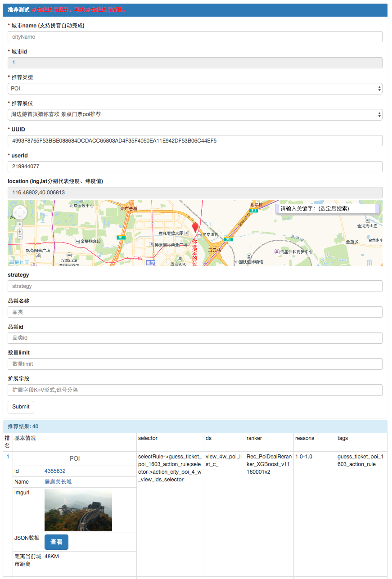
Task: Zoom out the map with minus button
Action: tap(20, 237)
